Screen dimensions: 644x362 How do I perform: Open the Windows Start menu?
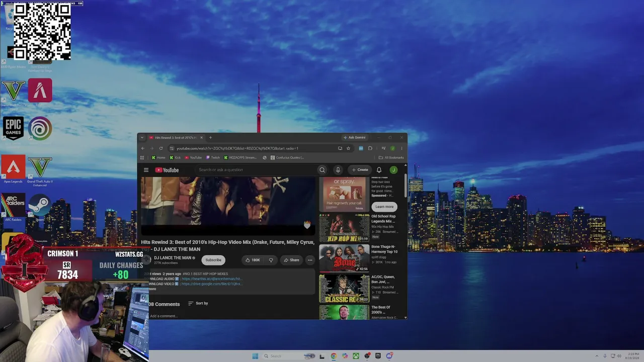click(x=255, y=356)
